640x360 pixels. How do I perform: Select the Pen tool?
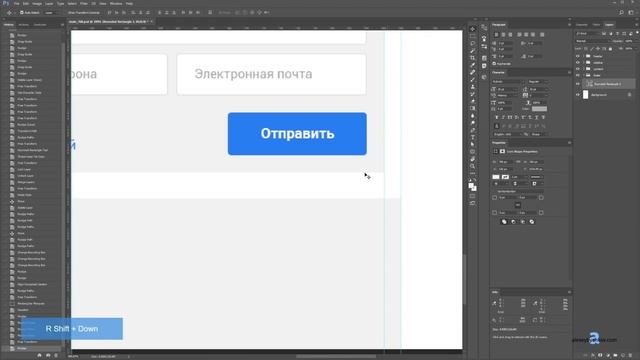[x=472, y=130]
